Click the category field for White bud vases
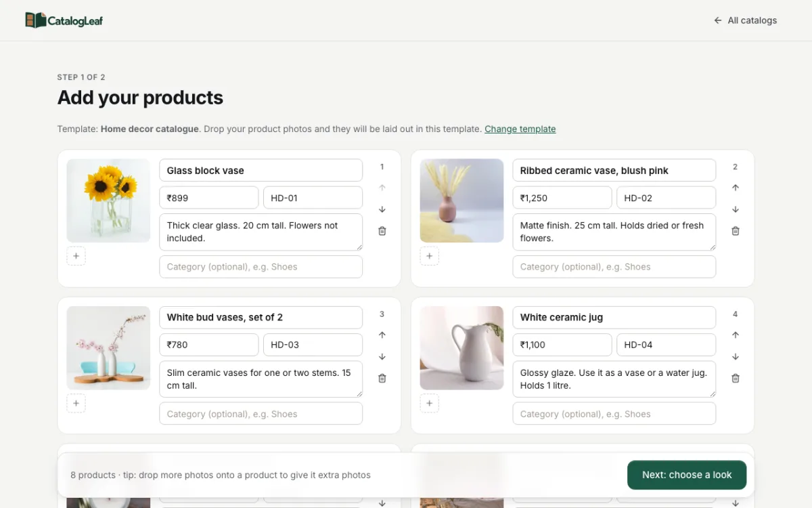Image resolution: width=812 pixels, height=508 pixels. coord(261,414)
